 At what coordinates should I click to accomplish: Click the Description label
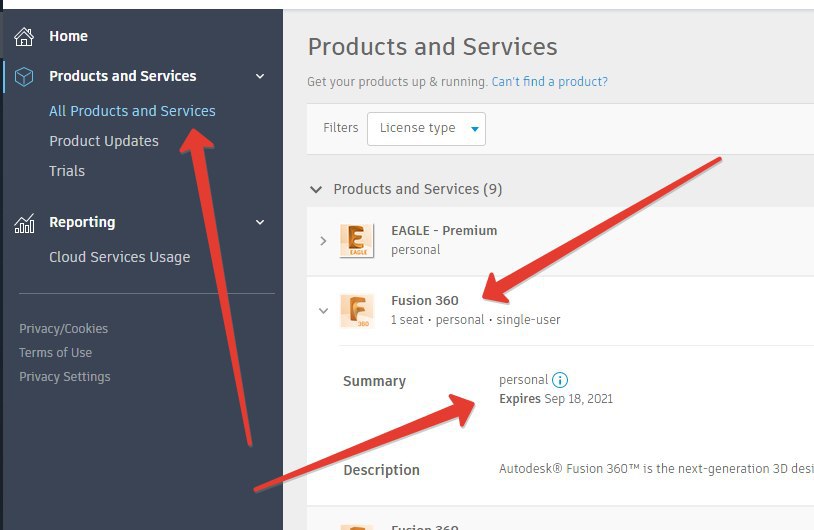382,470
